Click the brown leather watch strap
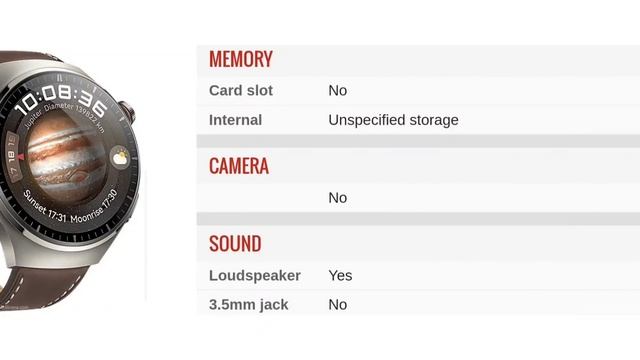This screenshot has height=360, width=640. tap(41, 287)
